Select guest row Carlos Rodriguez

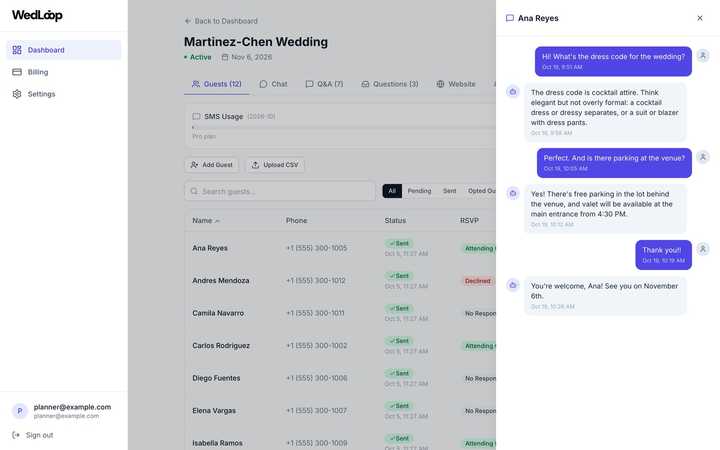[340, 346]
